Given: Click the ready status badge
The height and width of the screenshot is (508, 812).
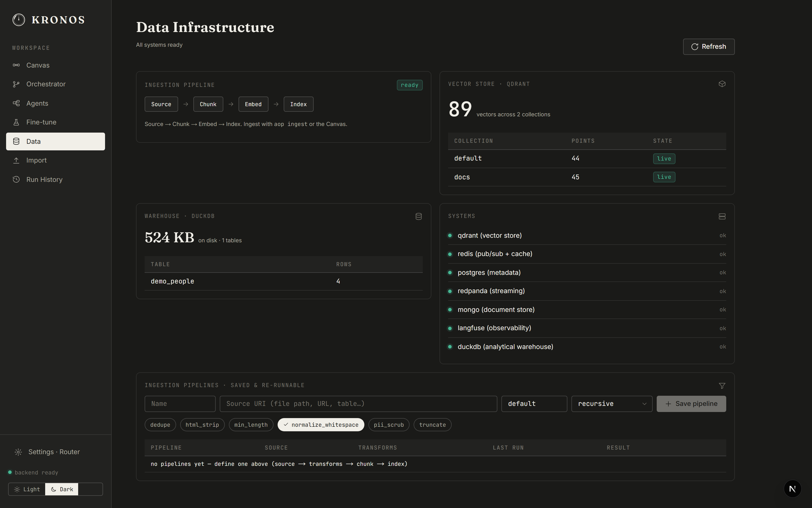Looking at the screenshot, I should tap(410, 85).
